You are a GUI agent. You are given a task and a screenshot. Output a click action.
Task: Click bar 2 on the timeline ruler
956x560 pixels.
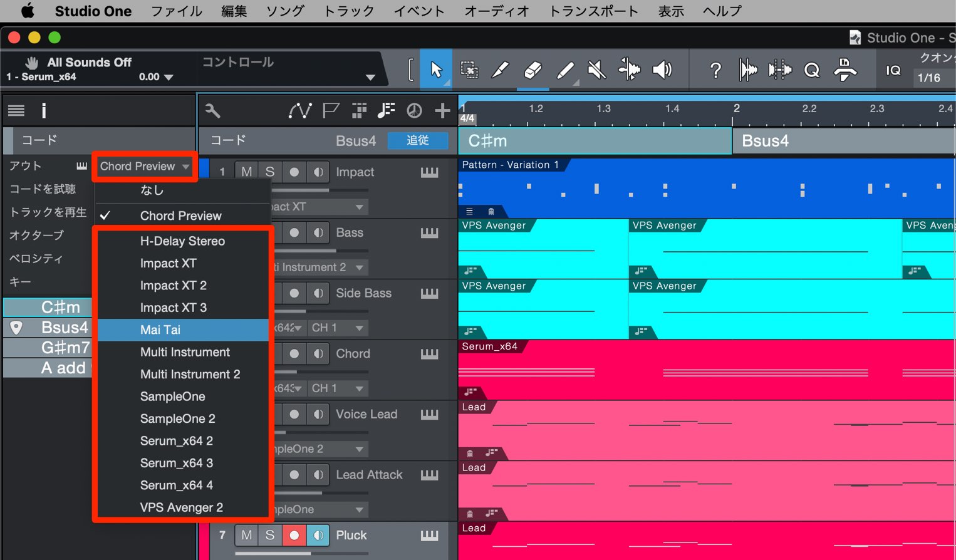[x=737, y=108]
